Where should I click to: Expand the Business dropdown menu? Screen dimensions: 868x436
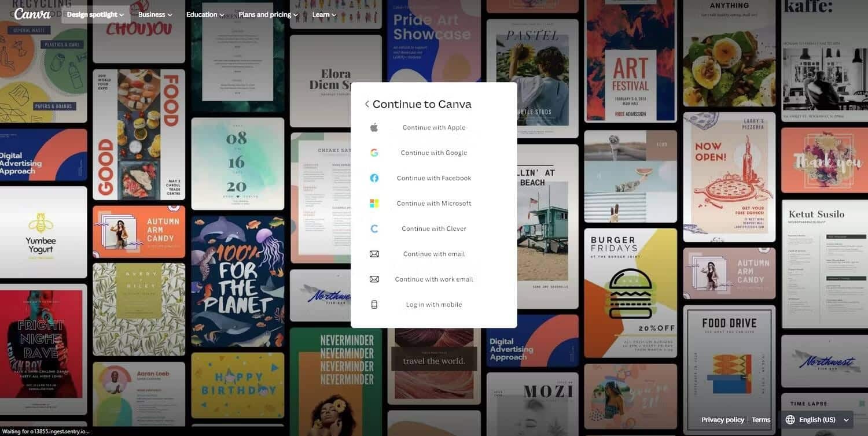tap(155, 14)
